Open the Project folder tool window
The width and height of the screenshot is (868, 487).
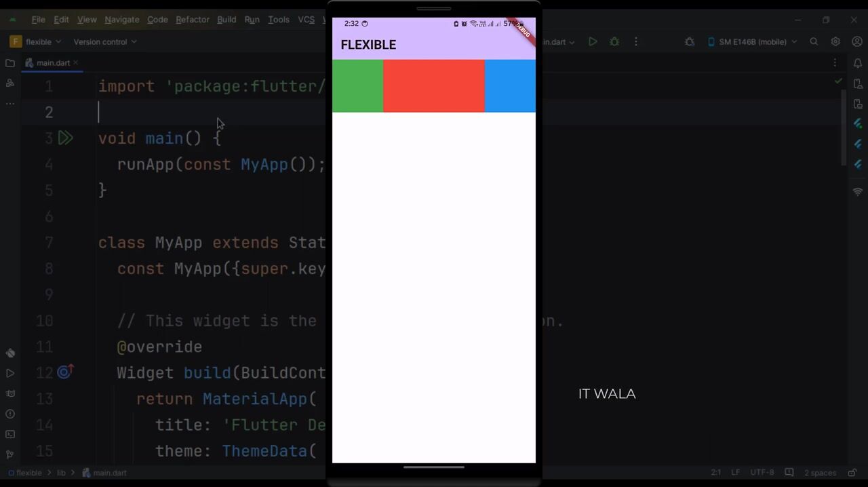[10, 63]
